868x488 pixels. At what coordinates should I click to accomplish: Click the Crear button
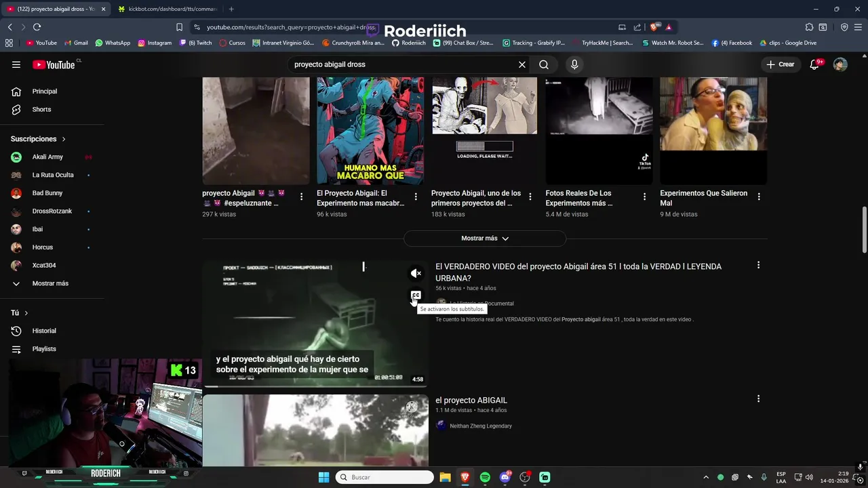coord(781,64)
